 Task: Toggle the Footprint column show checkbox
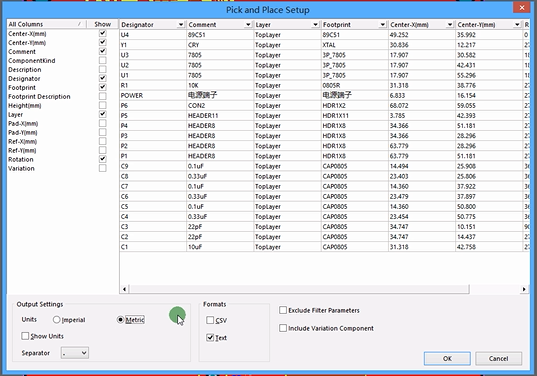click(102, 87)
